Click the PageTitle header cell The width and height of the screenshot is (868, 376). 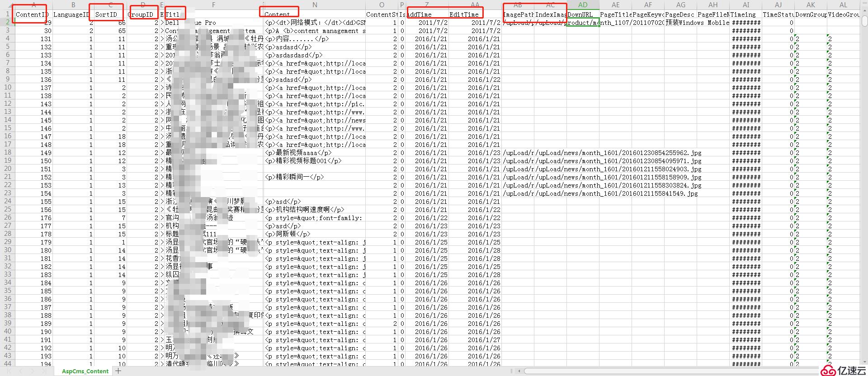tap(616, 14)
